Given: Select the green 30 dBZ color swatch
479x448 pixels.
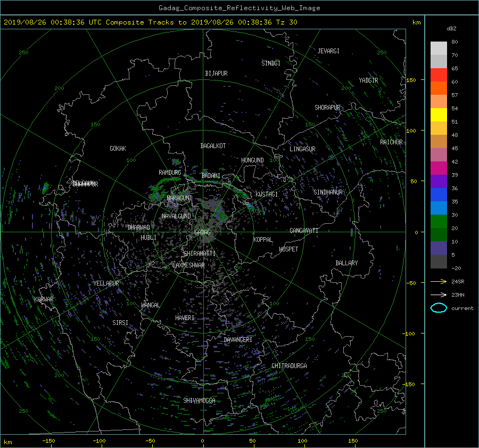Looking at the screenshot, I should tap(439, 221).
